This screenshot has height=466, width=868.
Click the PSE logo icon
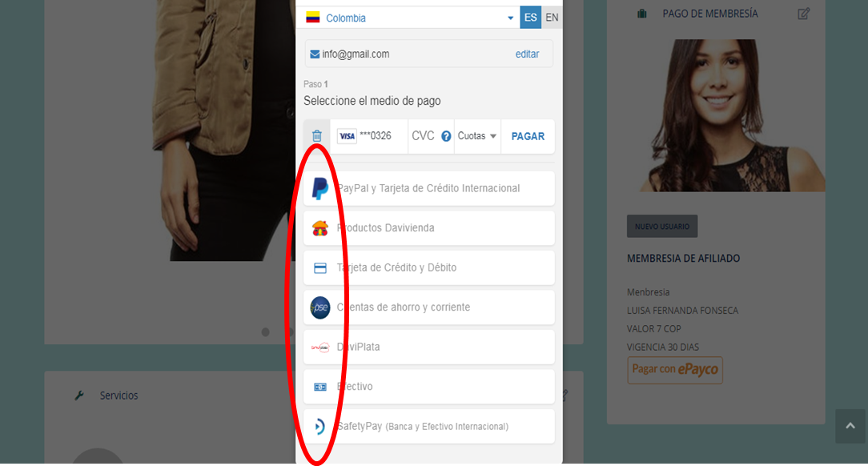pyautogui.click(x=320, y=307)
